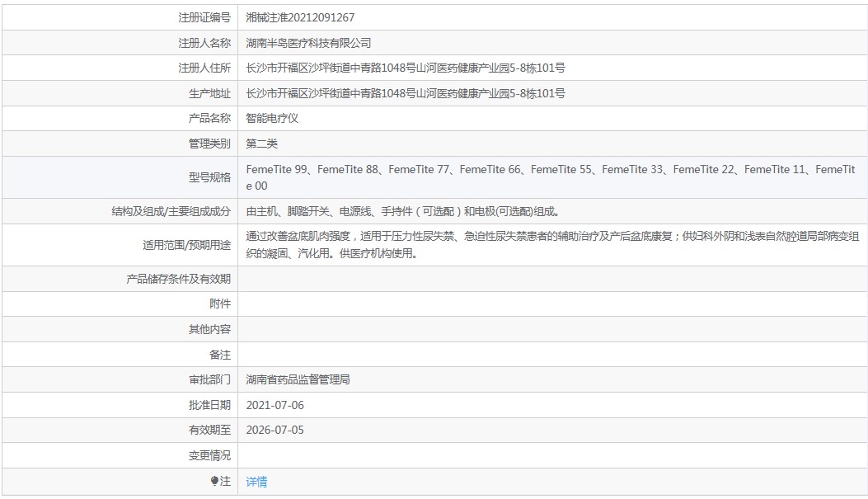868x499 pixels.
Task: Click the bulb icon beside 注
Action: click(x=215, y=482)
